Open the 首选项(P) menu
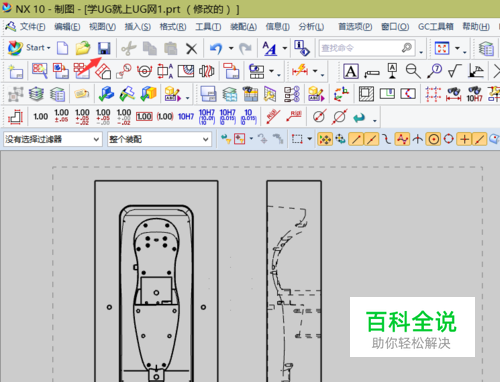 [x=355, y=26]
